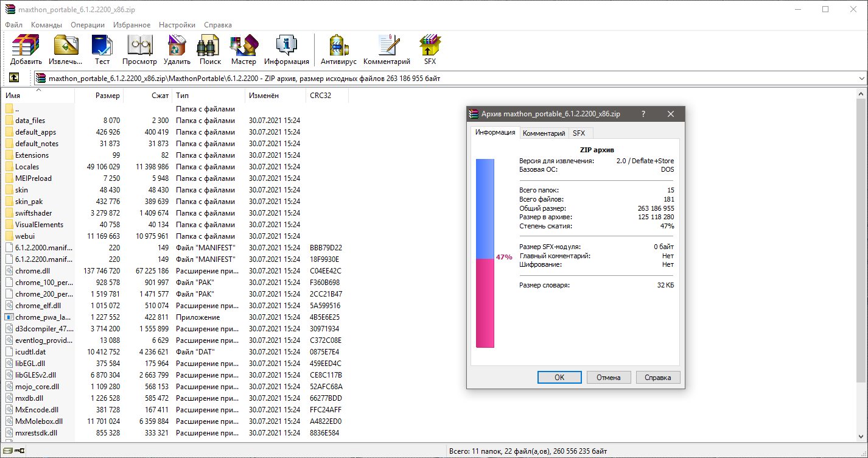Click the swiftshader folder icon
Screen dimensions: 868x458
coord(9,213)
